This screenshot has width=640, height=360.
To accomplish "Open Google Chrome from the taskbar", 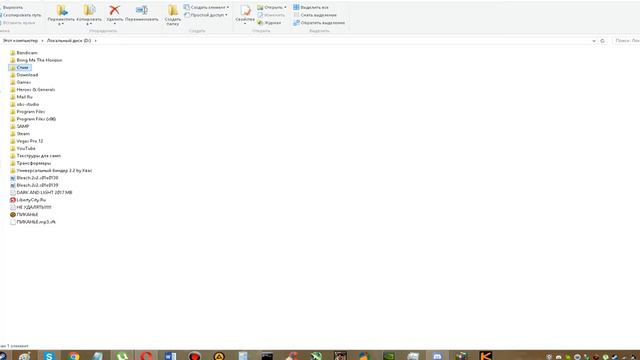I will [73, 356].
